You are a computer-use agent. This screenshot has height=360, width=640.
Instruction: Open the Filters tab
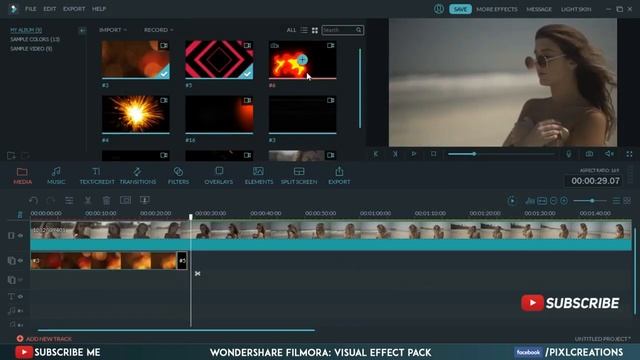178,176
